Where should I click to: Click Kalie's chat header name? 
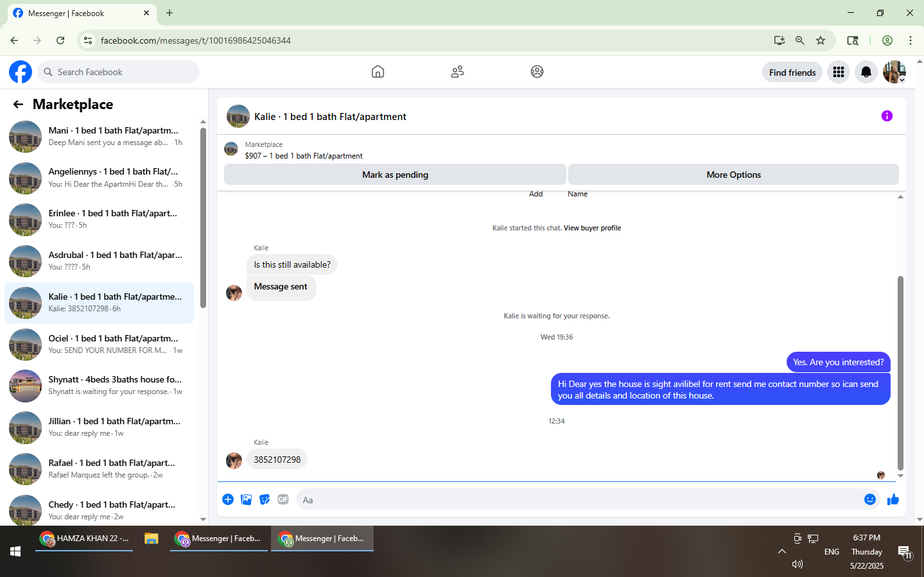330,117
